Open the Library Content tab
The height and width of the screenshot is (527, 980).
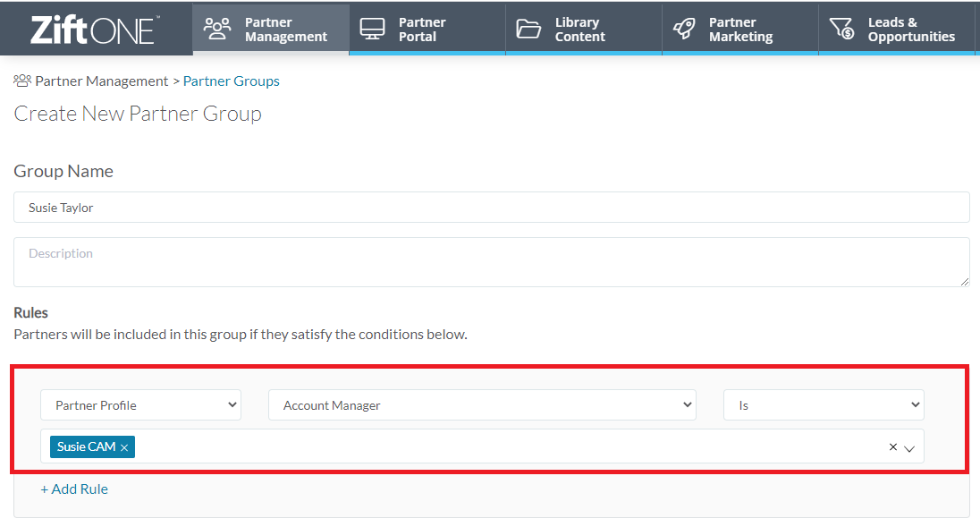(584, 30)
